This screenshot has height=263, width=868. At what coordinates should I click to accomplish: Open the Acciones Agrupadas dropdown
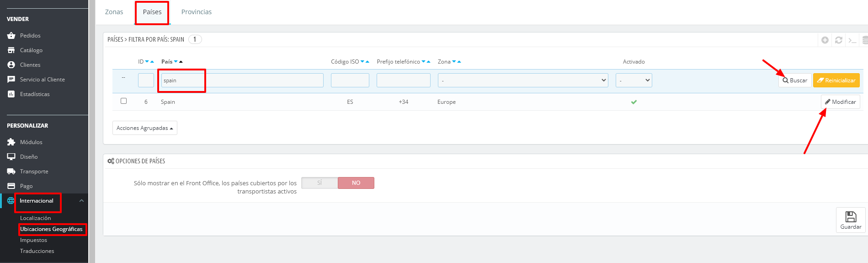pos(145,128)
